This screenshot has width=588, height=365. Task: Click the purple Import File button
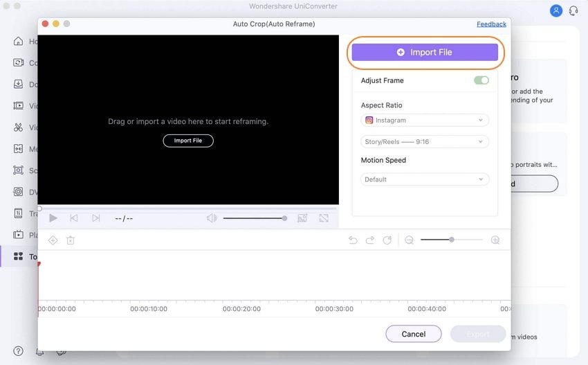[425, 52]
